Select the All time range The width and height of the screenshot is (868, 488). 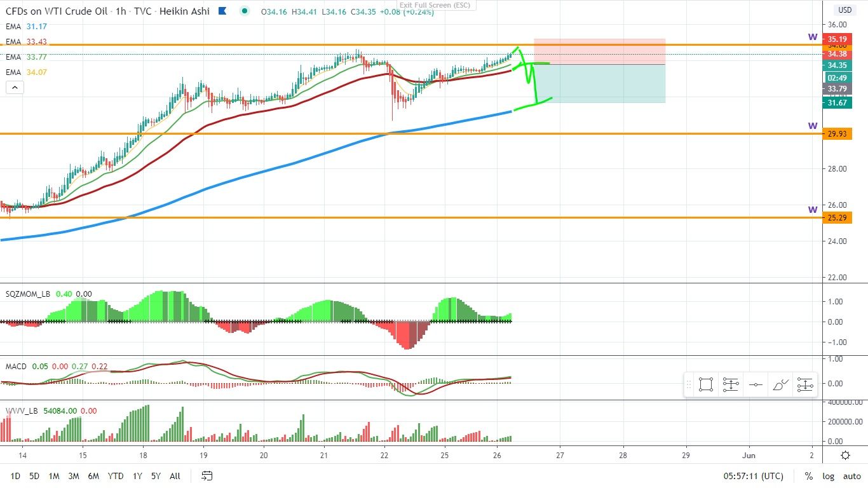175,476
